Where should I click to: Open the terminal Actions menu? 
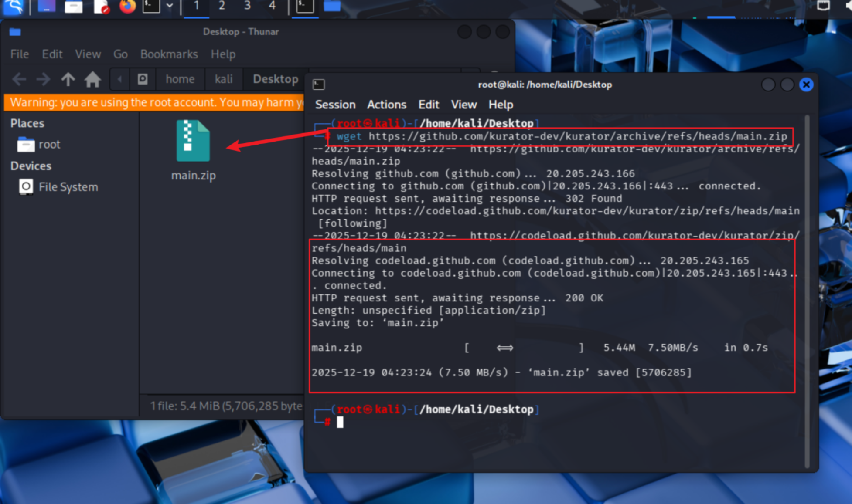tap(386, 105)
